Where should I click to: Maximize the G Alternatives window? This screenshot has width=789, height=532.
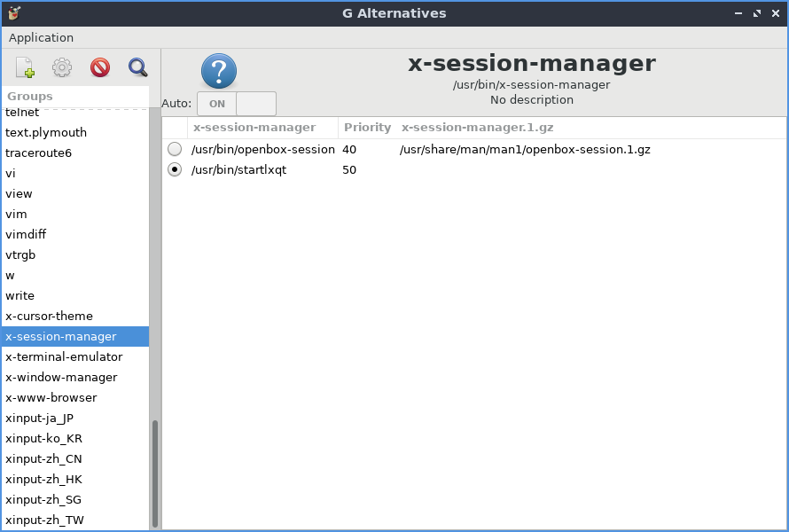coord(756,13)
